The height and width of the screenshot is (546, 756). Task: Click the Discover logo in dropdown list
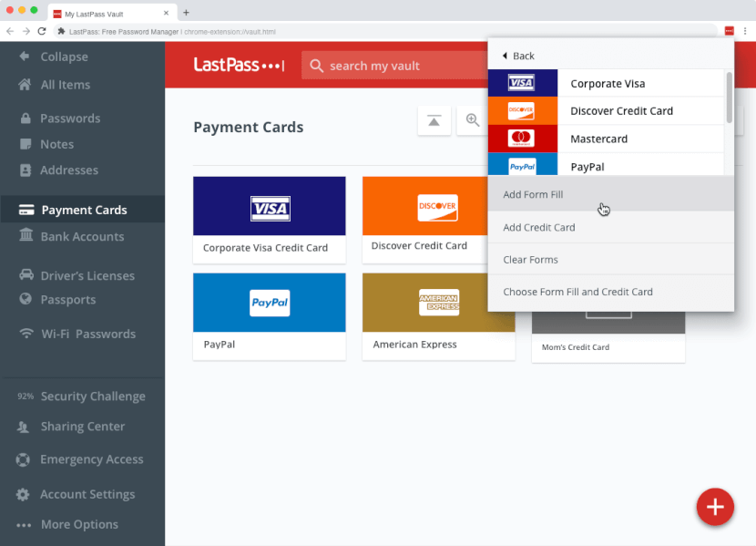(522, 111)
